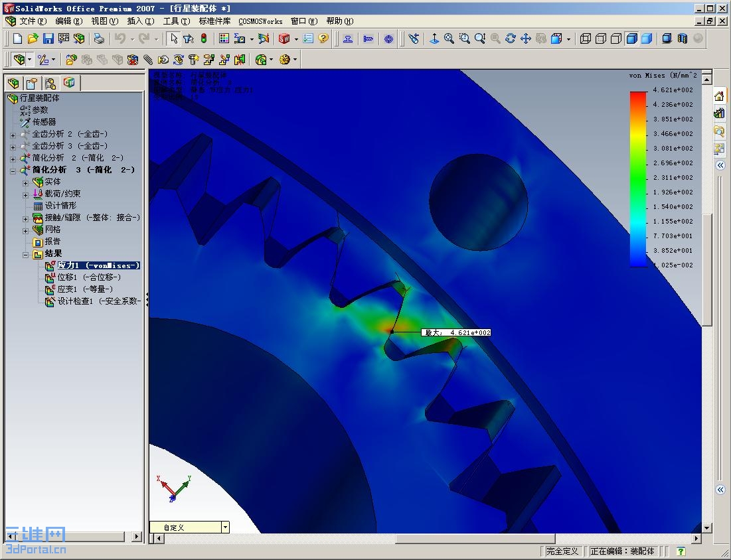
Task: Open the task pane home icon
Action: (x=719, y=96)
